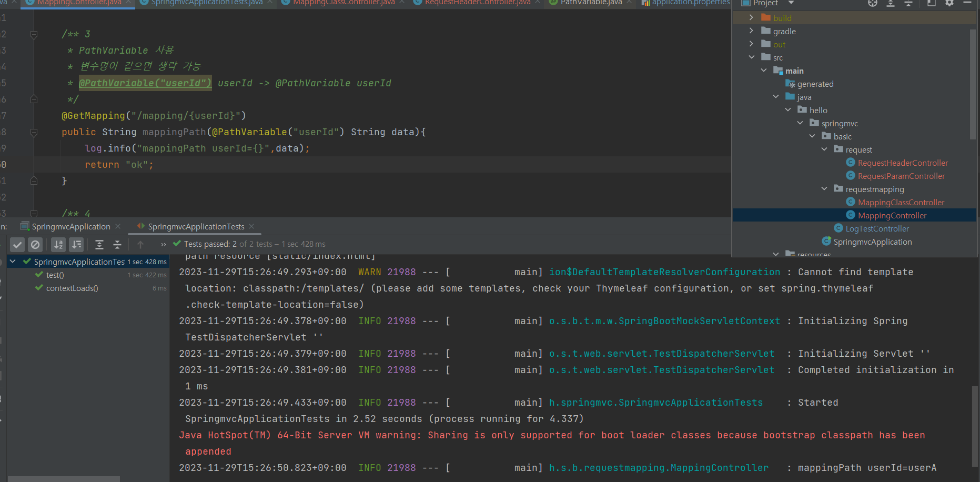Collapse the hello package
The image size is (980, 482).
[787, 109]
